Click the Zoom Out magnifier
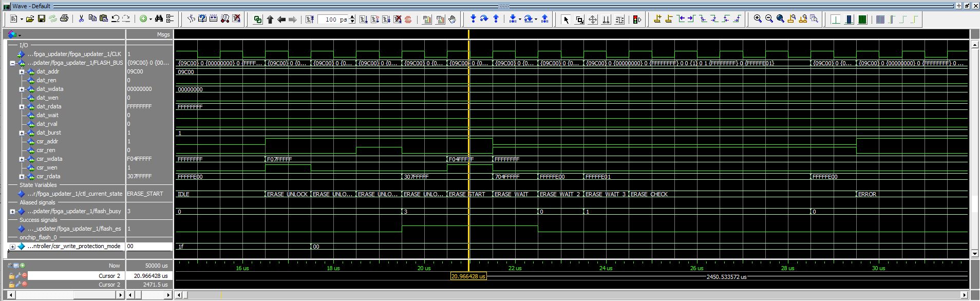This screenshot has width=980, height=301. coord(769,19)
